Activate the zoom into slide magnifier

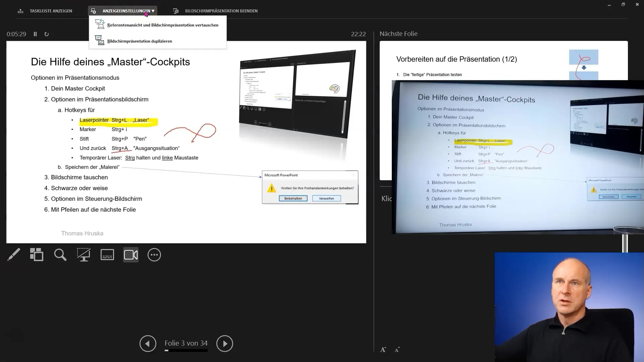tap(60, 255)
